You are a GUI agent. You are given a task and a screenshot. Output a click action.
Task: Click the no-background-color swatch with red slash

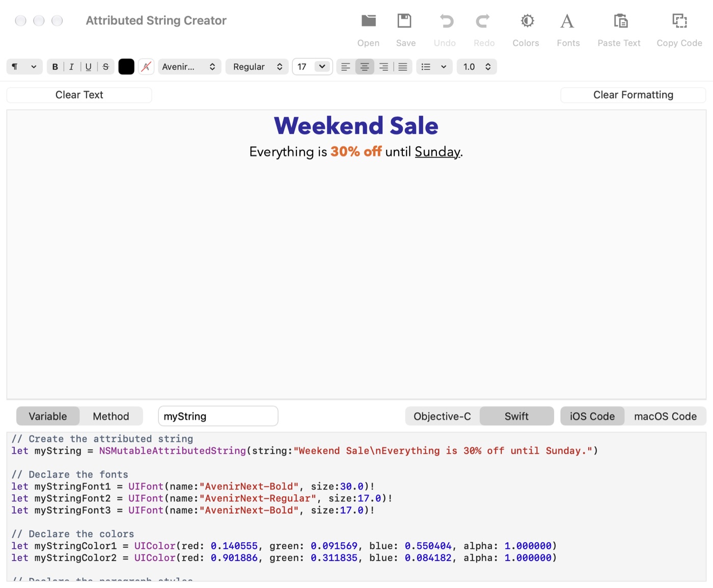tap(146, 67)
